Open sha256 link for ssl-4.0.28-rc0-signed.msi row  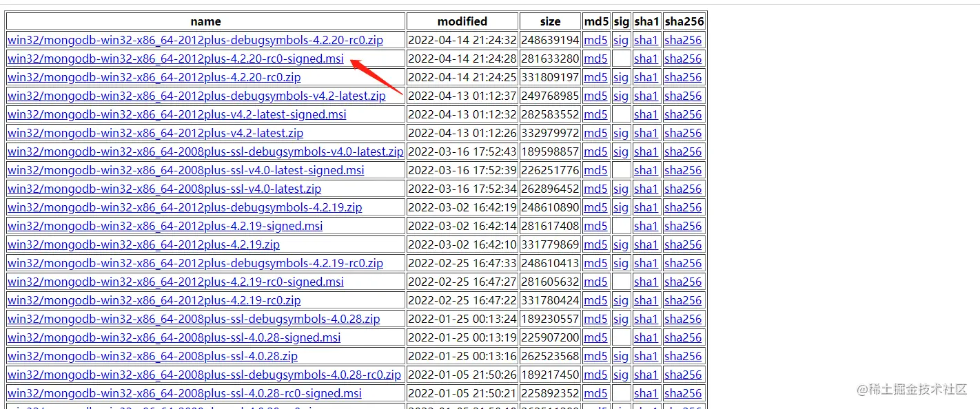(x=683, y=393)
